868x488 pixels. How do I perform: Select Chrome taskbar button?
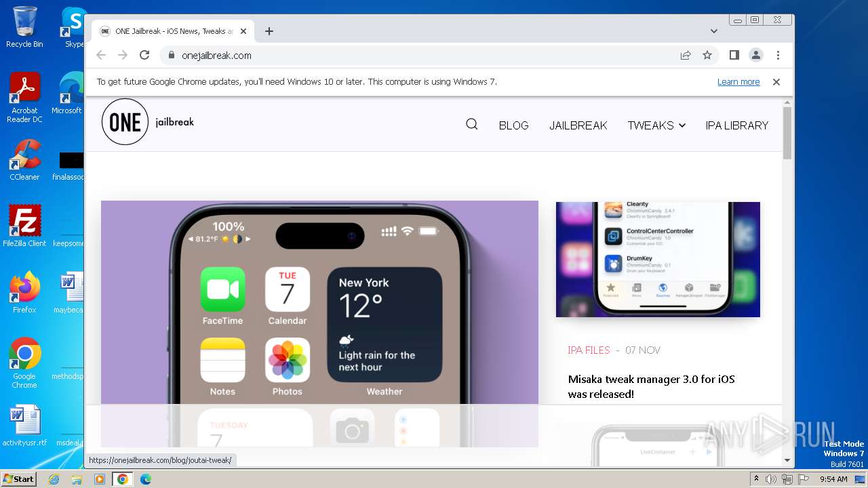point(123,479)
